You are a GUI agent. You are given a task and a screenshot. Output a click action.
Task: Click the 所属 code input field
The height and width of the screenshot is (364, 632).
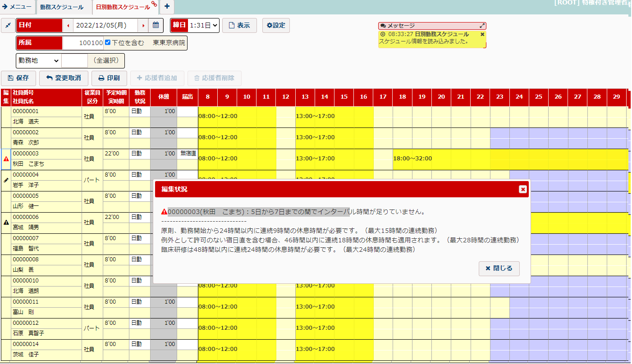point(83,43)
